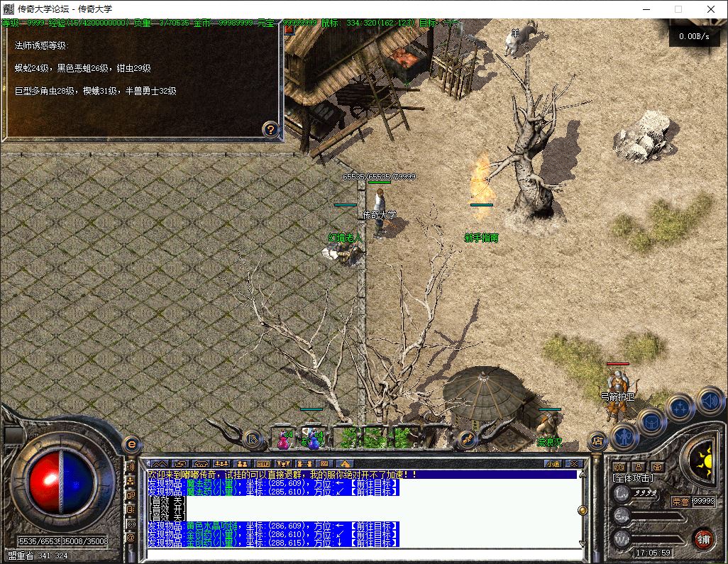Screen dimensions: 728x564
Task: Open the red 铺 stall button
Action: coord(703,539)
